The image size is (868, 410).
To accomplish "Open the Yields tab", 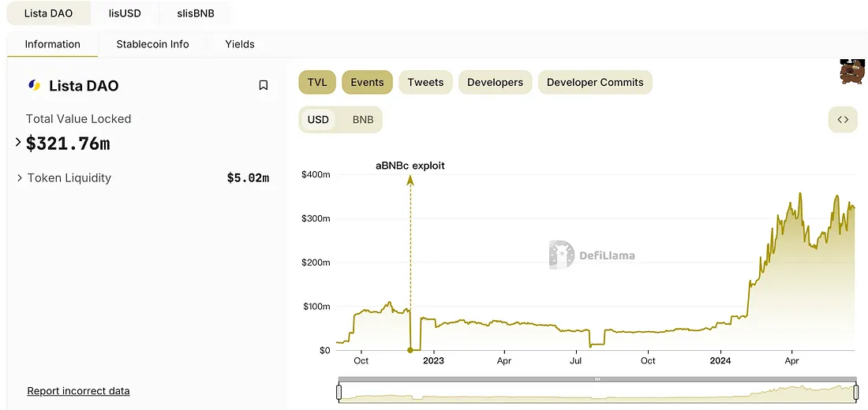I will [240, 44].
